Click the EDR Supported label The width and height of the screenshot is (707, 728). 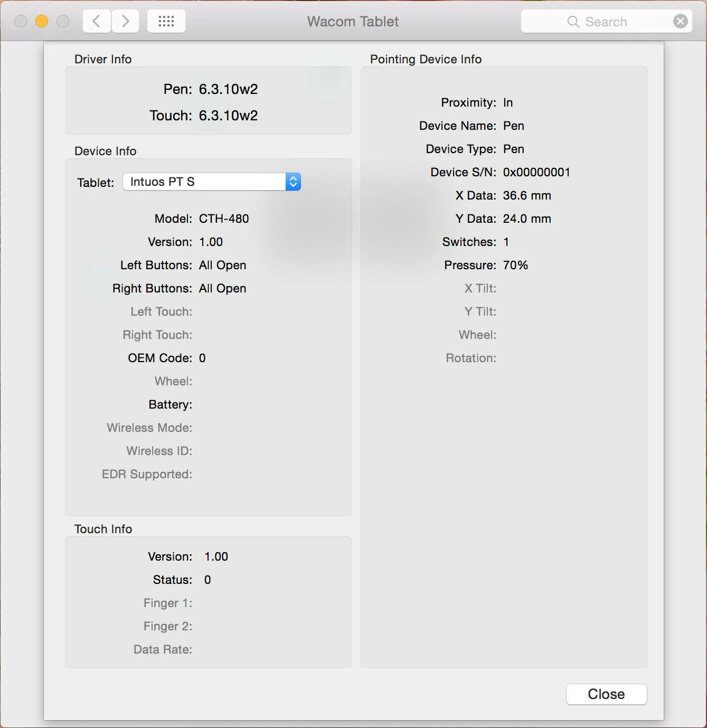coord(147,474)
